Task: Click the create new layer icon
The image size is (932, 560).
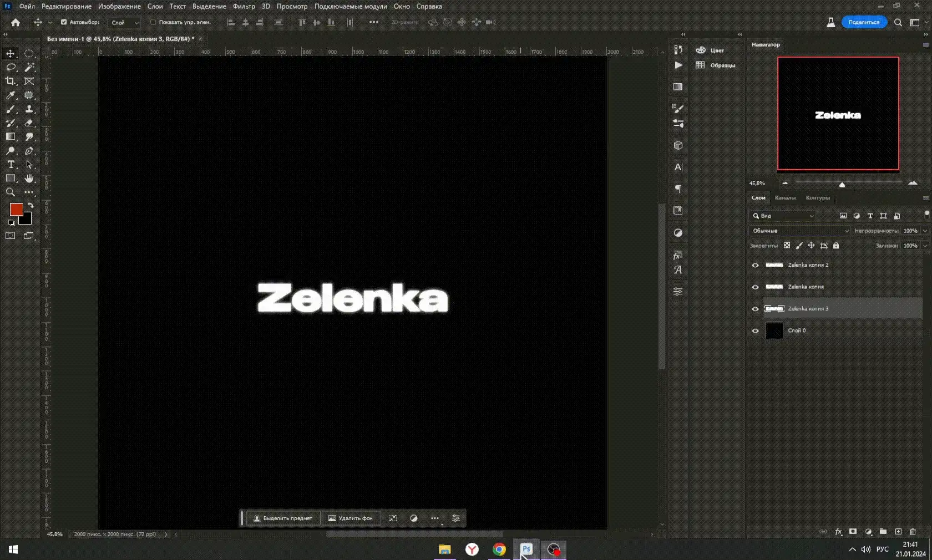Action: tap(898, 532)
